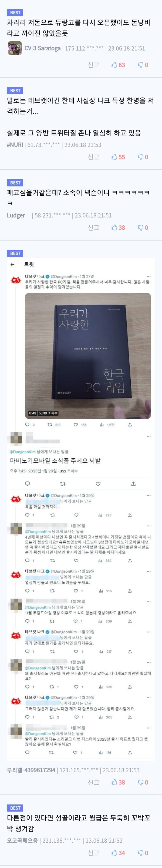Open CV-3 Saratoga's profile avatar
The image size is (162, 868).
point(15,48)
